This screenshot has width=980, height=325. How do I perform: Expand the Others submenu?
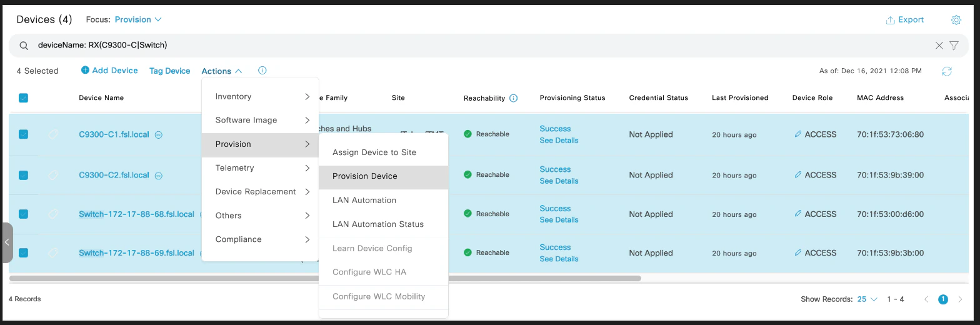tap(260, 216)
